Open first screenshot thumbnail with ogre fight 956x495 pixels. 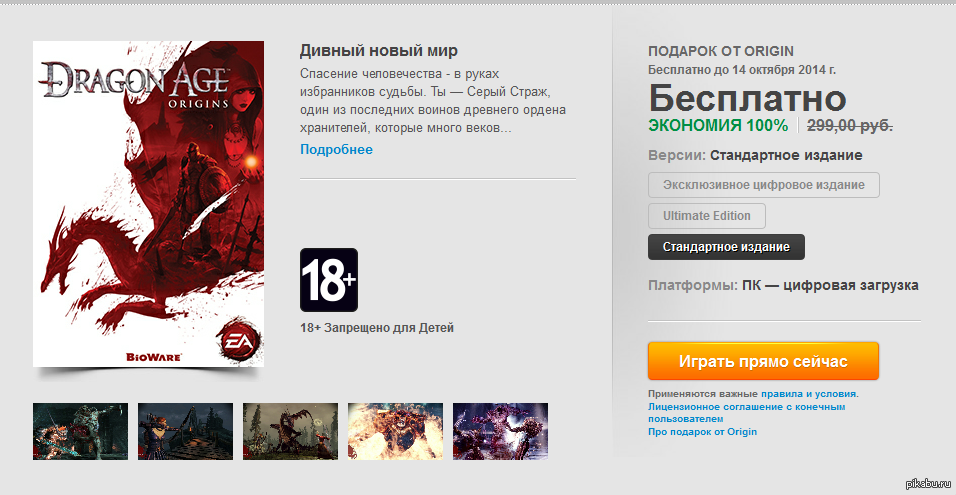[80, 431]
